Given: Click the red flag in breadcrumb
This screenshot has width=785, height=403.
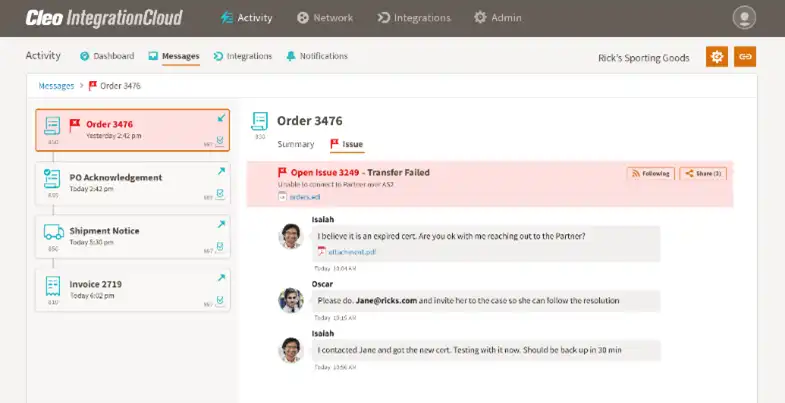Looking at the screenshot, I should (93, 86).
